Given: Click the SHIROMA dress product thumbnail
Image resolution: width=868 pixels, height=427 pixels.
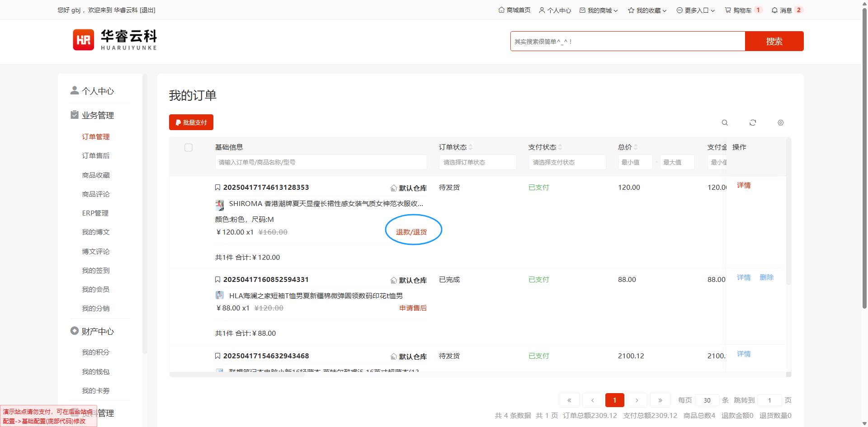Looking at the screenshot, I should [220, 205].
